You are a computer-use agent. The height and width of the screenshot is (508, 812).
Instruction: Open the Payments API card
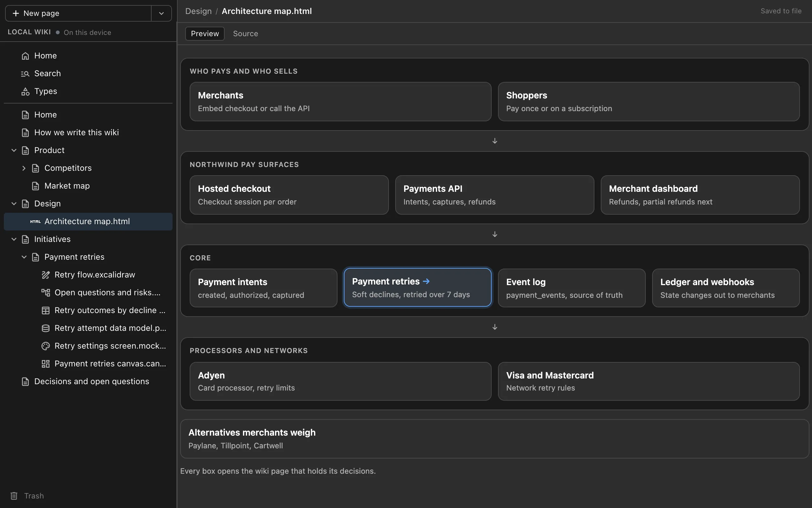pos(494,195)
